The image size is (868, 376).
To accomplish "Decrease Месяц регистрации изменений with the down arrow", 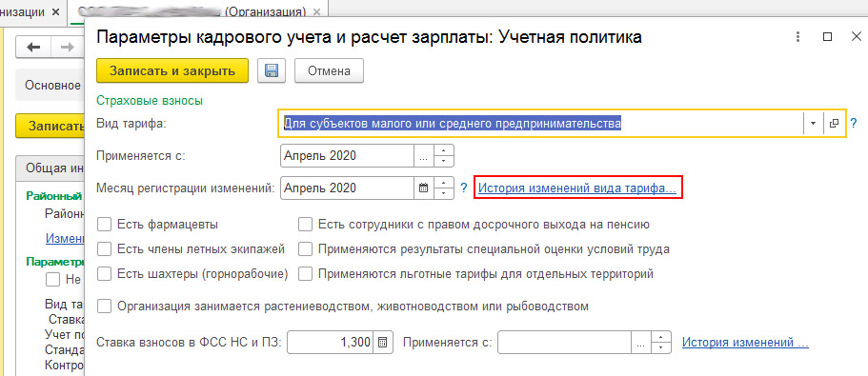I will point(443,193).
